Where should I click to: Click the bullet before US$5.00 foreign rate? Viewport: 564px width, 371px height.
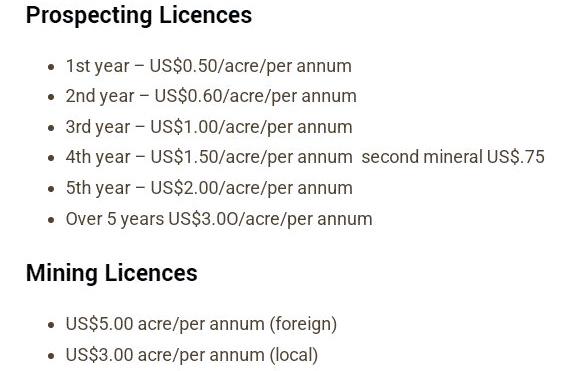[51, 325]
